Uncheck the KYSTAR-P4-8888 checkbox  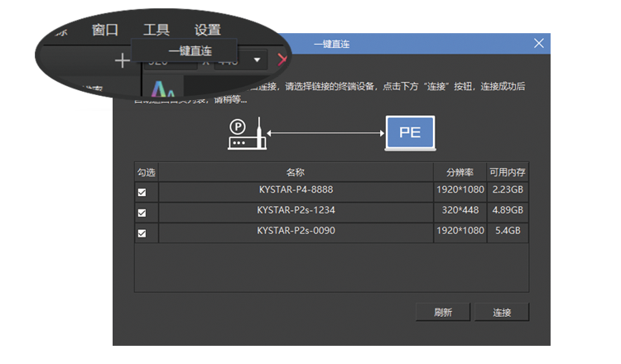pyautogui.click(x=142, y=192)
